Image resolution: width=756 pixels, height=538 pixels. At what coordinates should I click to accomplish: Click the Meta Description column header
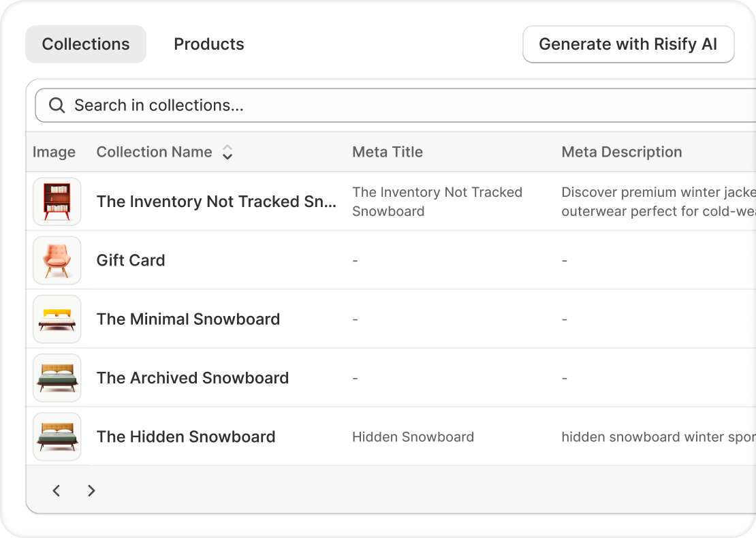click(621, 152)
